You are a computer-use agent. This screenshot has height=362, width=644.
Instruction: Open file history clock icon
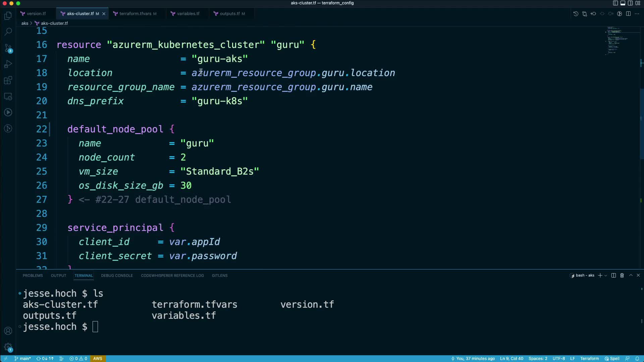[x=576, y=14]
